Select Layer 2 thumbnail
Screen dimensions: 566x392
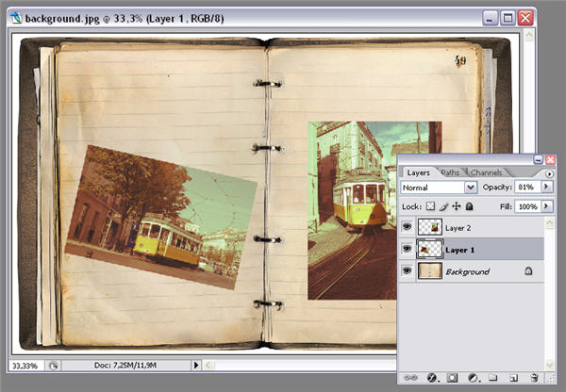pyautogui.click(x=429, y=228)
